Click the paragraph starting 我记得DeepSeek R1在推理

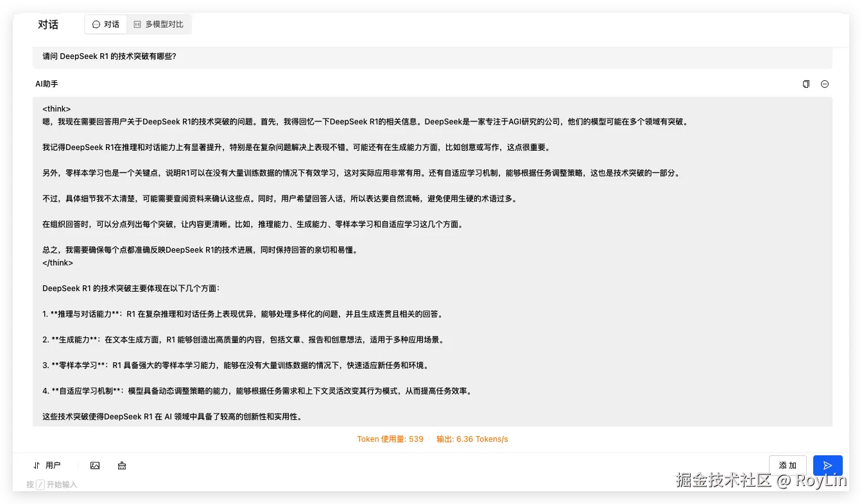(x=296, y=147)
